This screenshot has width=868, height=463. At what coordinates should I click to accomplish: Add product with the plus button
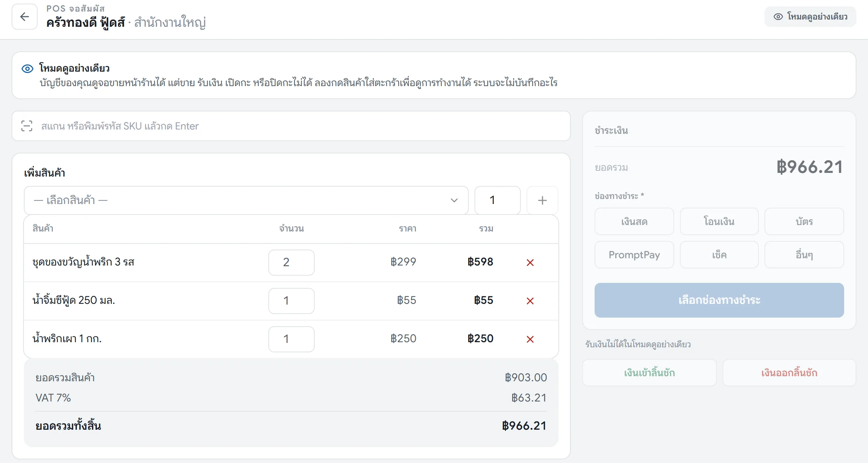[x=542, y=200]
